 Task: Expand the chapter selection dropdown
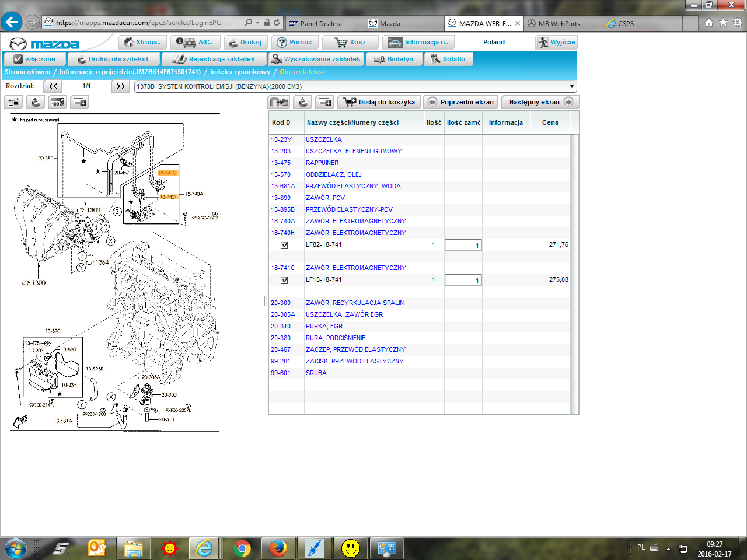572,86
